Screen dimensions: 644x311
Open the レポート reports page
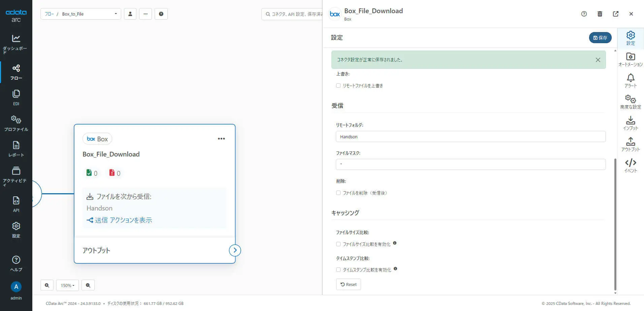tap(16, 149)
